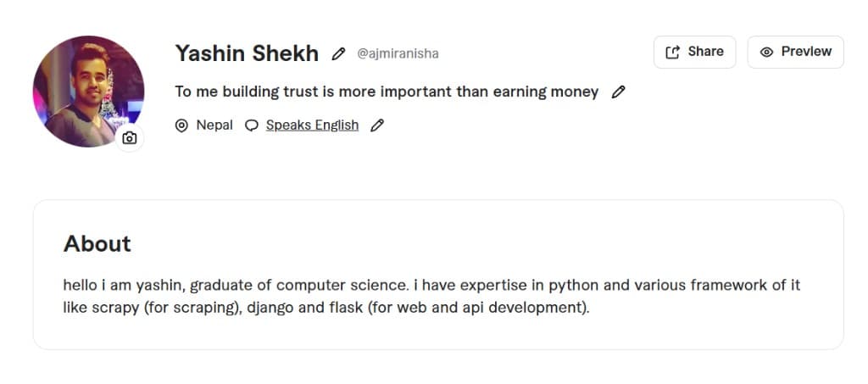Edit name via pencil beside Yashin Shekh
This screenshot has height=384, width=868.
[338, 53]
